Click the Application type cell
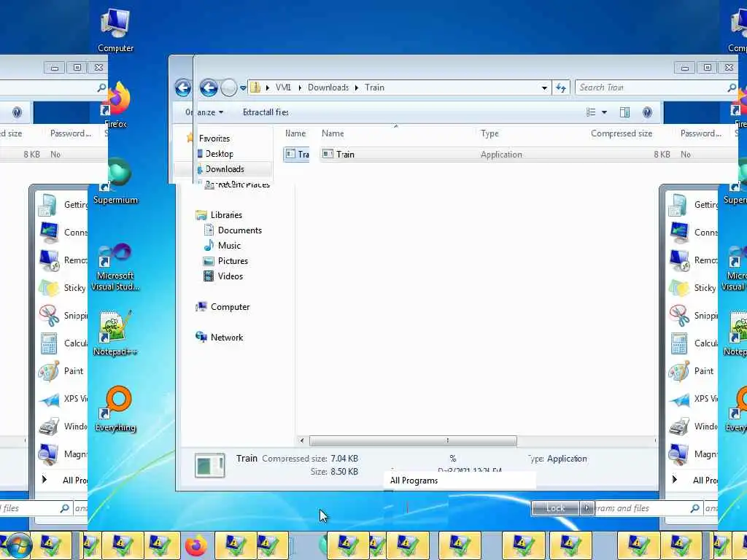Image resolution: width=747 pixels, height=560 pixels. [x=501, y=155]
